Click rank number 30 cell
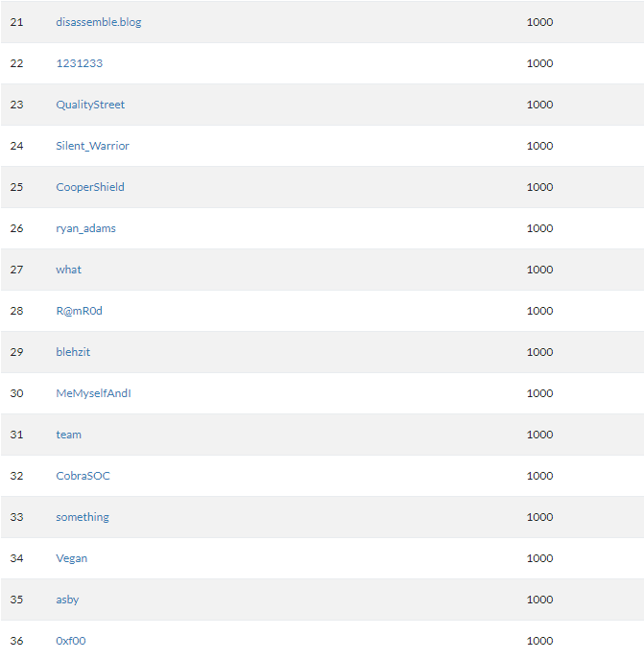Image resolution: width=644 pixels, height=659 pixels. (x=16, y=393)
